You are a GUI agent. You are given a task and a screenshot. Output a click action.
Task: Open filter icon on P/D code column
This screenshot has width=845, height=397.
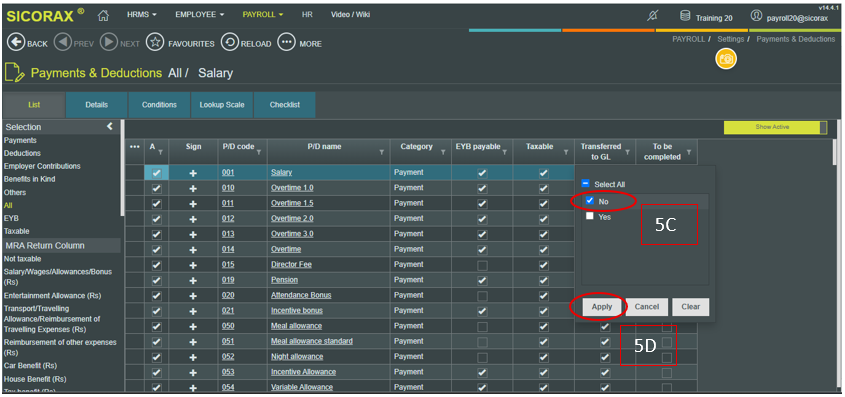pyautogui.click(x=259, y=153)
